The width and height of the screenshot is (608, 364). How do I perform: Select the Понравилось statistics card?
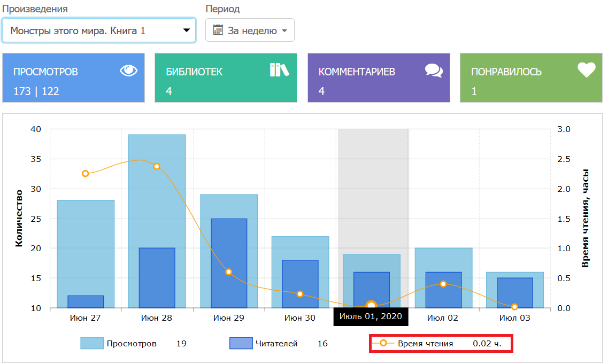pyautogui.click(x=530, y=78)
